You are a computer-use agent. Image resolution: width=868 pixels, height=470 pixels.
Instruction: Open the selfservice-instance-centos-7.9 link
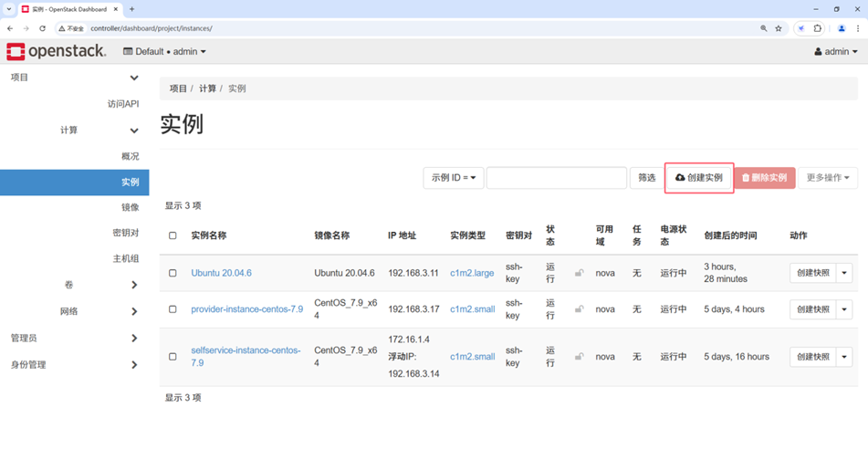(246, 357)
